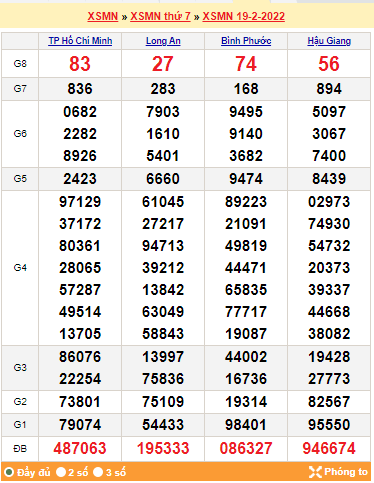Click the G8 result 83

pyautogui.click(x=80, y=64)
